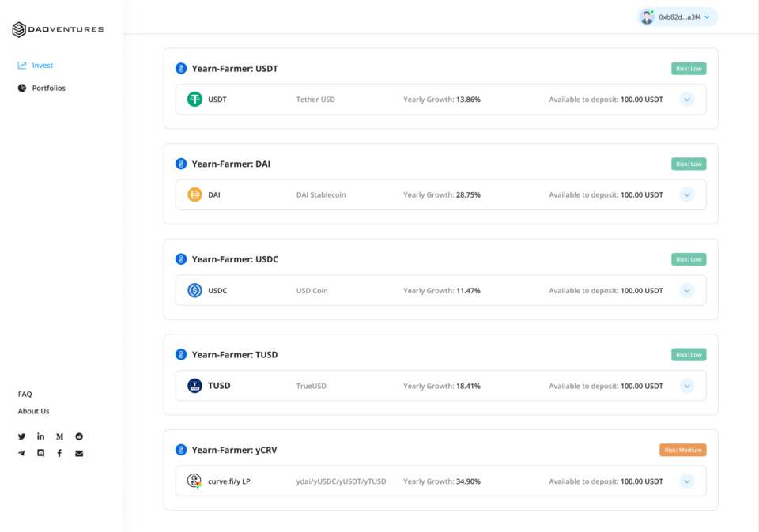Click the Facebook icon in the sidebar
Screen dimensions: 759x532
[59, 453]
